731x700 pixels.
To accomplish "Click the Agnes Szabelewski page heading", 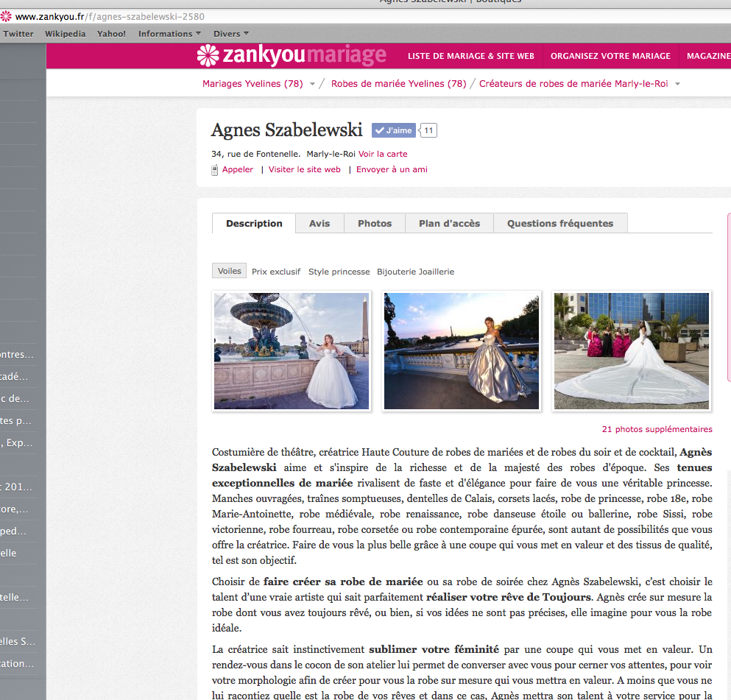I will coord(286,130).
